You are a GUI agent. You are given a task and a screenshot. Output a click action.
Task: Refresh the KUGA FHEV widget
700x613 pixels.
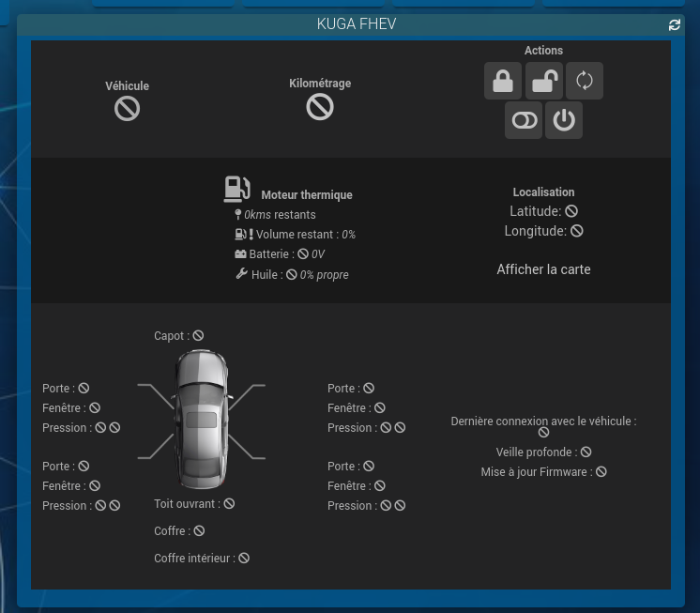(x=674, y=25)
